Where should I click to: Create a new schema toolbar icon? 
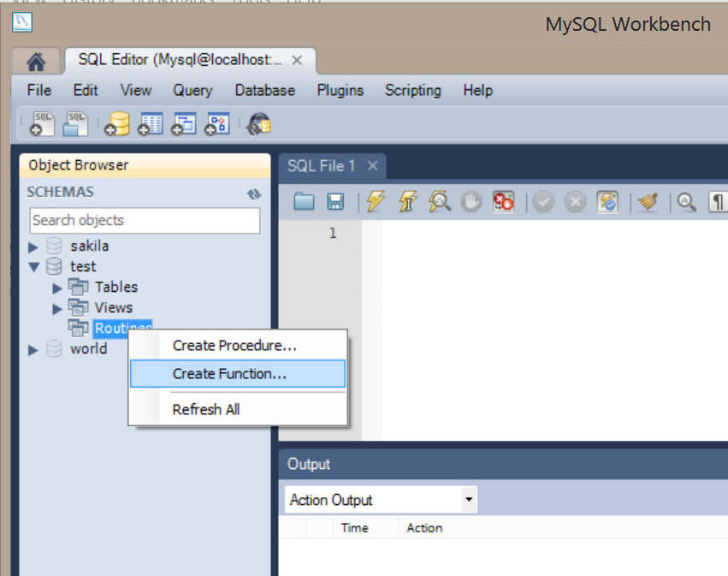[x=117, y=124]
